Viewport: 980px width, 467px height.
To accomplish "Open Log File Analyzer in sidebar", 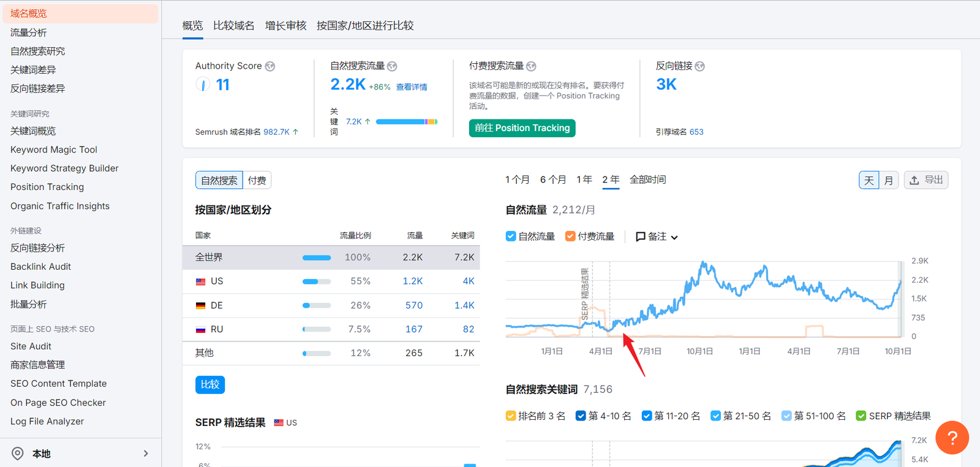I will [47, 421].
